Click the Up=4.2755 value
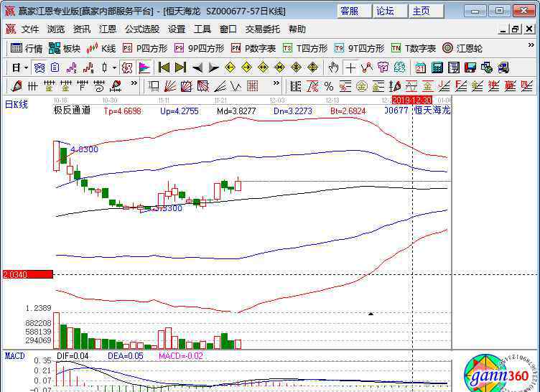Viewport: 540px width, 392px height. (180, 111)
